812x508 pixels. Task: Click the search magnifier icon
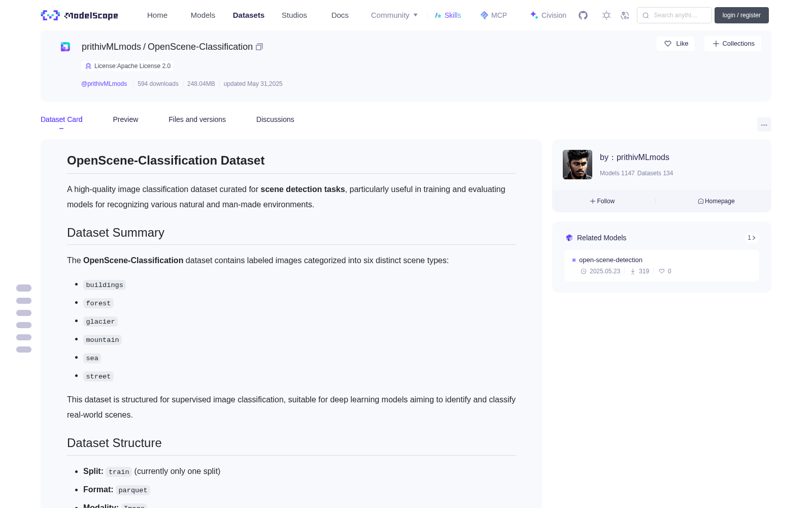646,15
